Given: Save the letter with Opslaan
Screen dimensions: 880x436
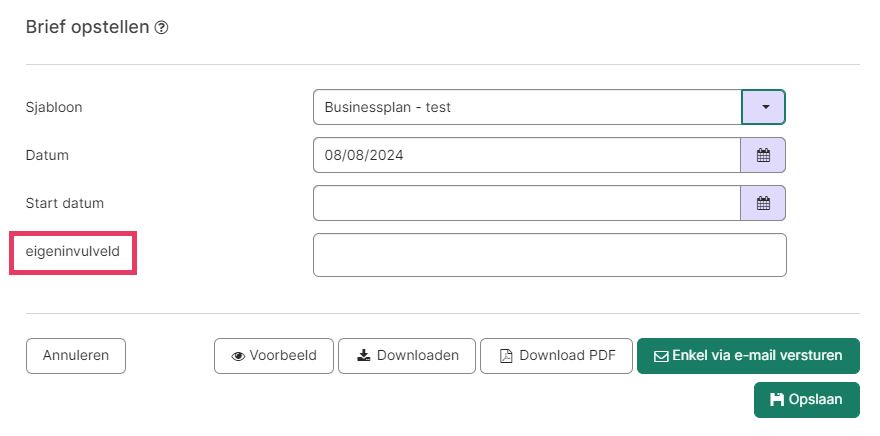Looking at the screenshot, I should click(806, 400).
